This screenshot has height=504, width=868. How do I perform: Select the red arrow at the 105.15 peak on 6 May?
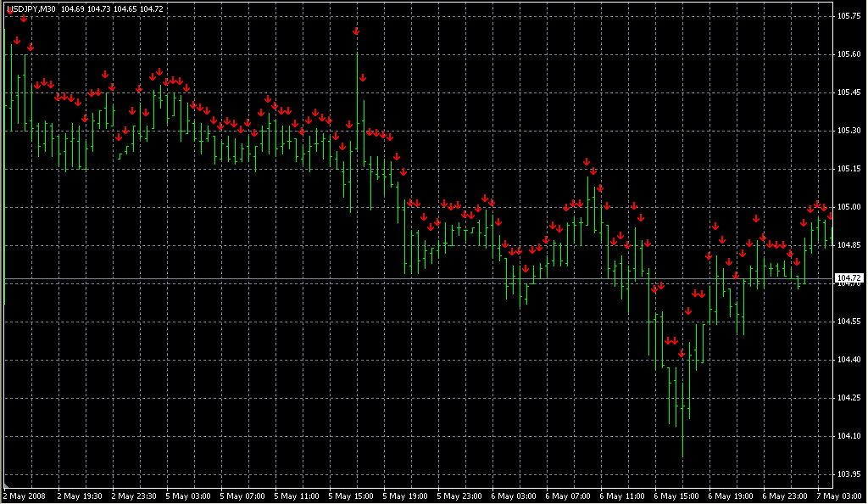click(586, 161)
